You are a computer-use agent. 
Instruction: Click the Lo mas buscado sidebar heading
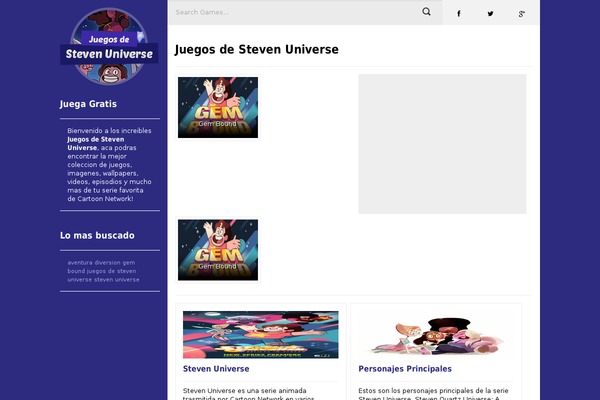97,235
